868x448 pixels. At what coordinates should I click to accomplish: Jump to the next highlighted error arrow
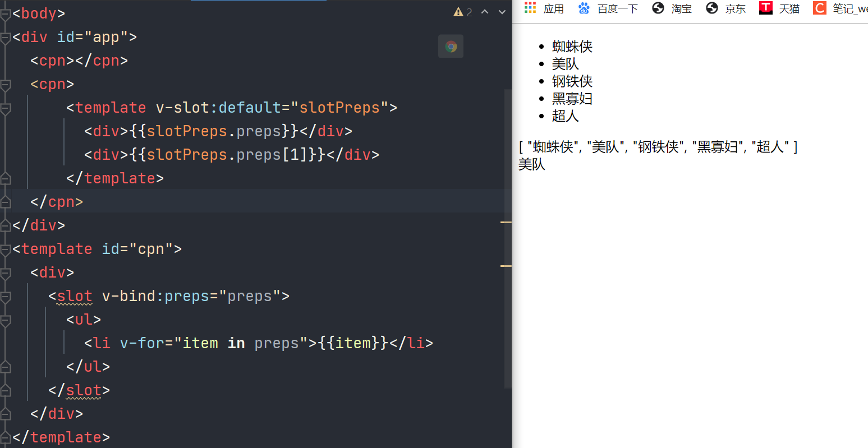pyautogui.click(x=502, y=12)
